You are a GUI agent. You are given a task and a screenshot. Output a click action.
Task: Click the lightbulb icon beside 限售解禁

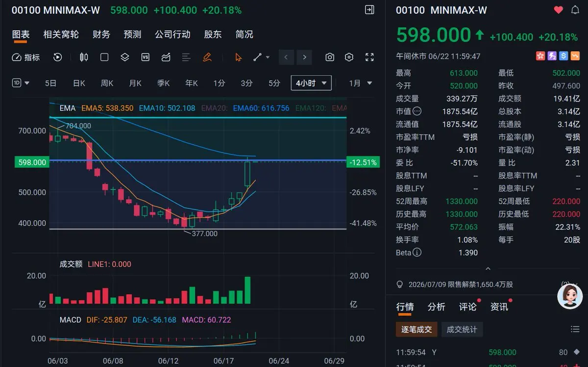(x=400, y=285)
